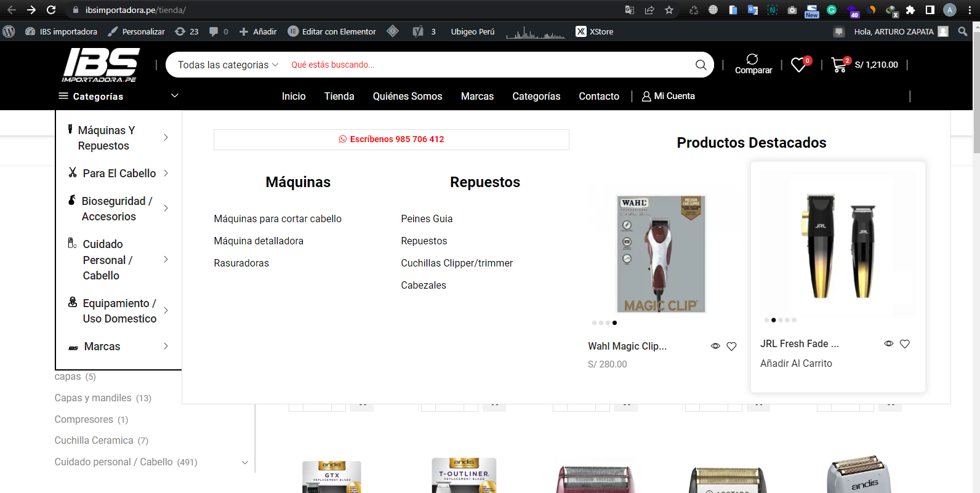
Task: Open the wishlist heart icon in header
Action: tap(798, 65)
